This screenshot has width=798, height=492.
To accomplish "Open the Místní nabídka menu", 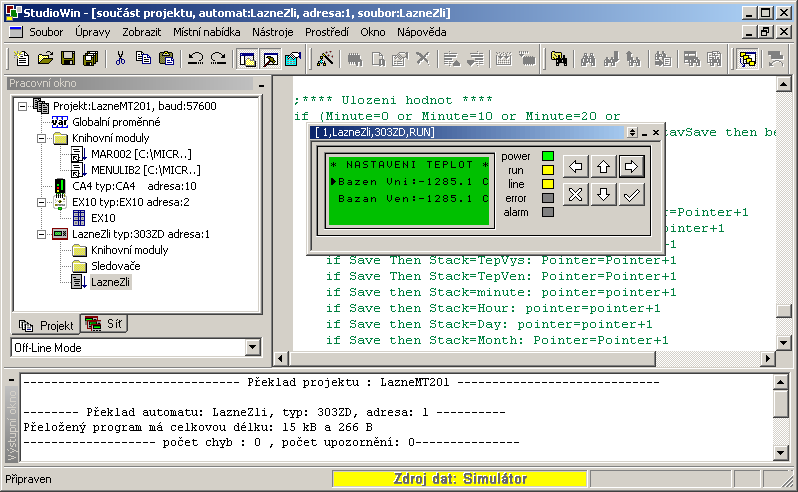I will click(207, 32).
